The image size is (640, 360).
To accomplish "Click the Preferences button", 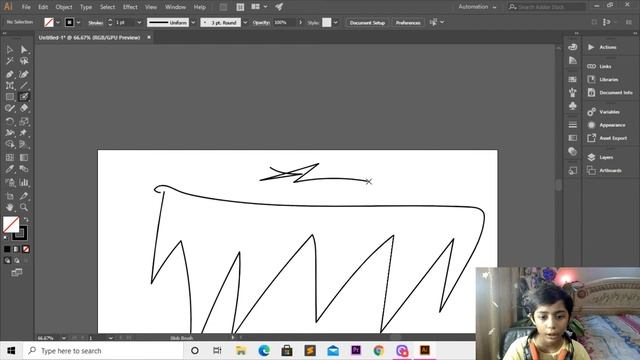I will click(x=408, y=22).
